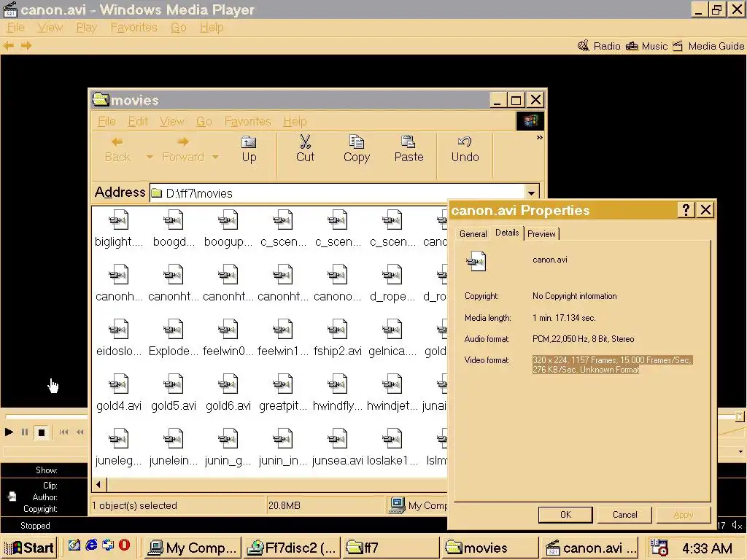Open the Play menu in Media Player
Image resolution: width=747 pixels, height=560 pixels.
click(x=86, y=28)
